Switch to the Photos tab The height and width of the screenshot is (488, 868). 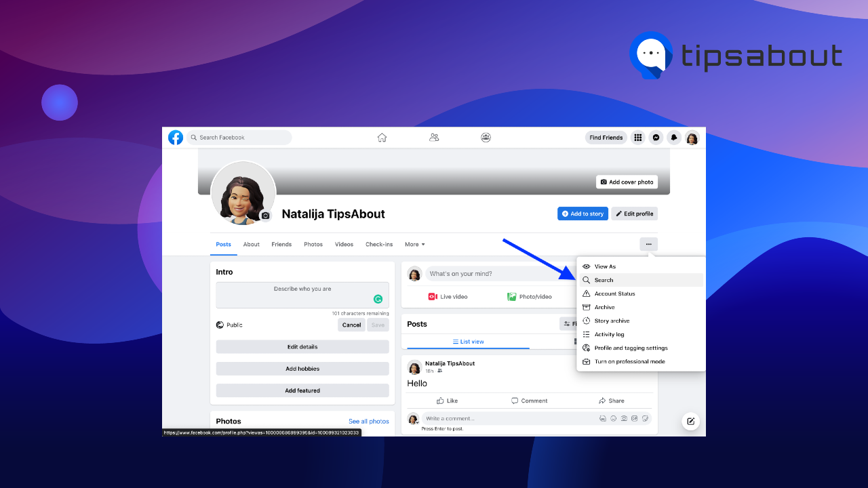[x=313, y=245]
